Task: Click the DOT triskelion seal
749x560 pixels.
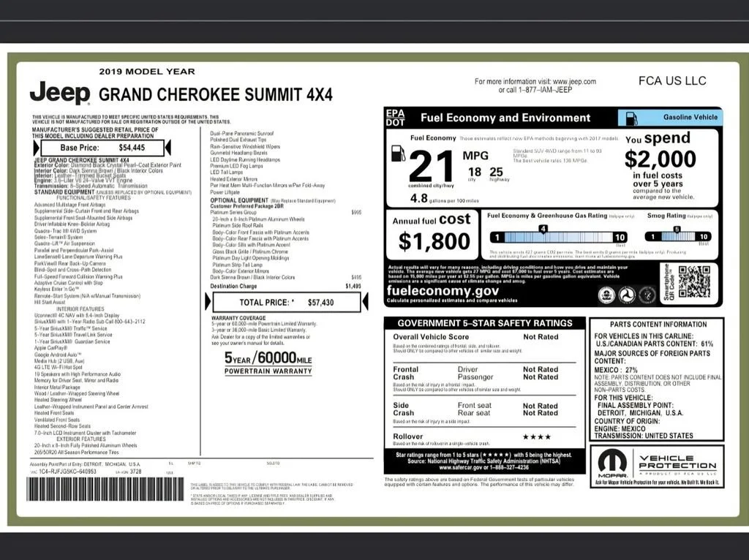Action: tap(627, 295)
